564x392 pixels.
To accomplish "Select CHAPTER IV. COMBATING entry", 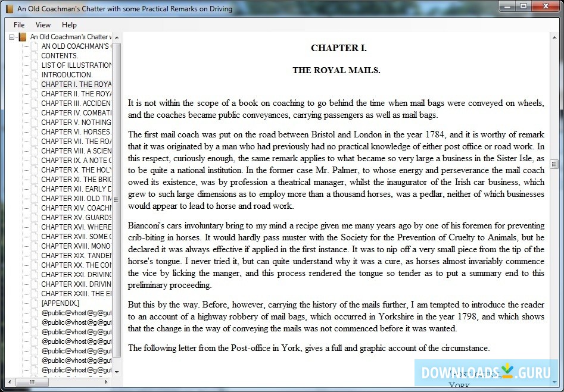I will (x=76, y=113).
